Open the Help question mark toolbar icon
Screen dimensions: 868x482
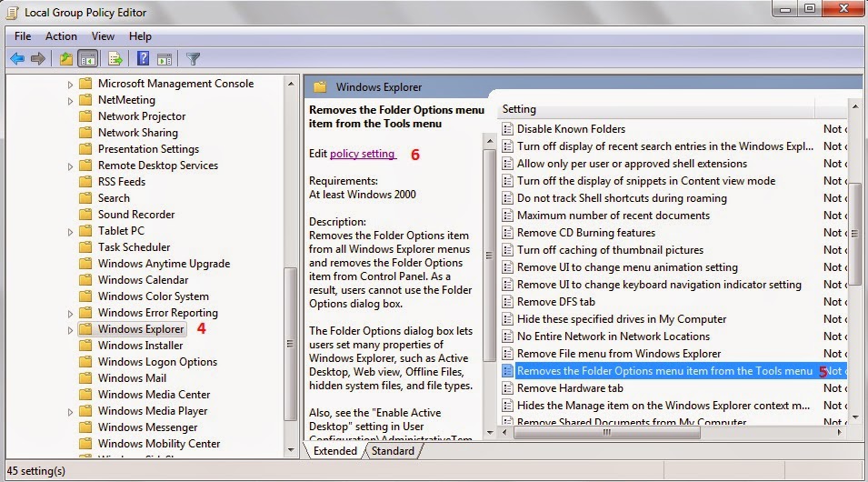point(143,58)
